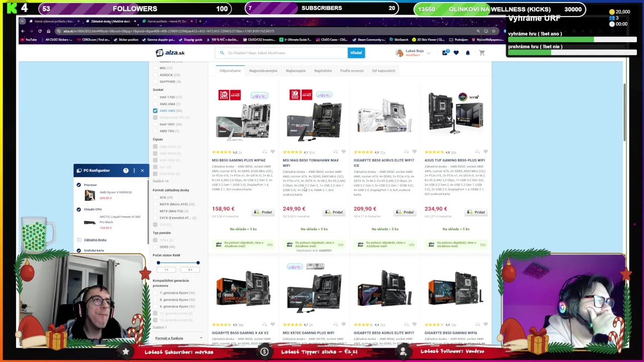Viewport: 644px width, 362px height.
Task: Check the MSI brand filter
Action: tap(155, 68)
